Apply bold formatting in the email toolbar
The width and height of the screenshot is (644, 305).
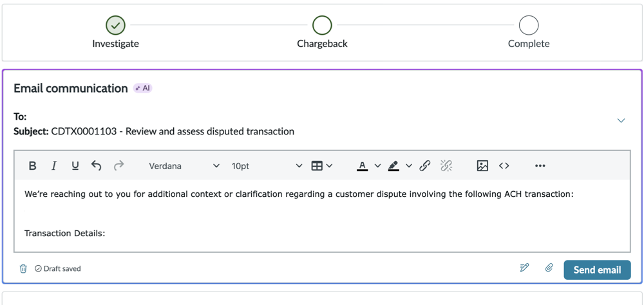(32, 166)
